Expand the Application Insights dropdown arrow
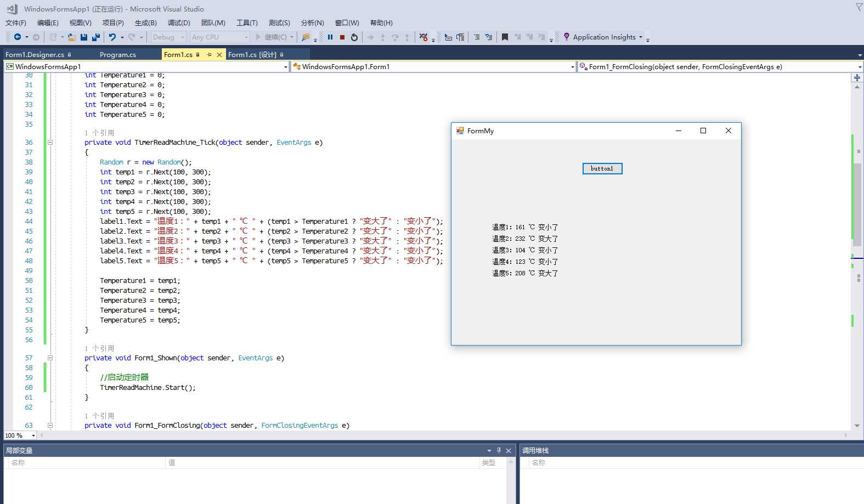Screen dimensions: 864x504 click(641, 37)
